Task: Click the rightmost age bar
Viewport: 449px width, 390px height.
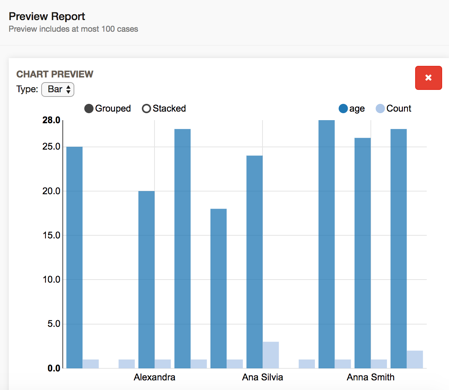Action: [x=399, y=249]
